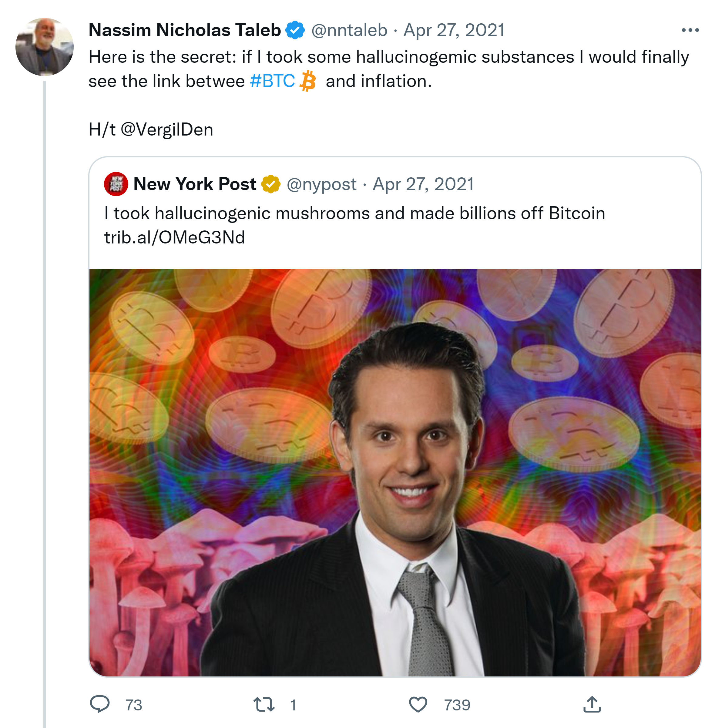Open the Apr 27, 2021 tweet timestamp

point(454,30)
